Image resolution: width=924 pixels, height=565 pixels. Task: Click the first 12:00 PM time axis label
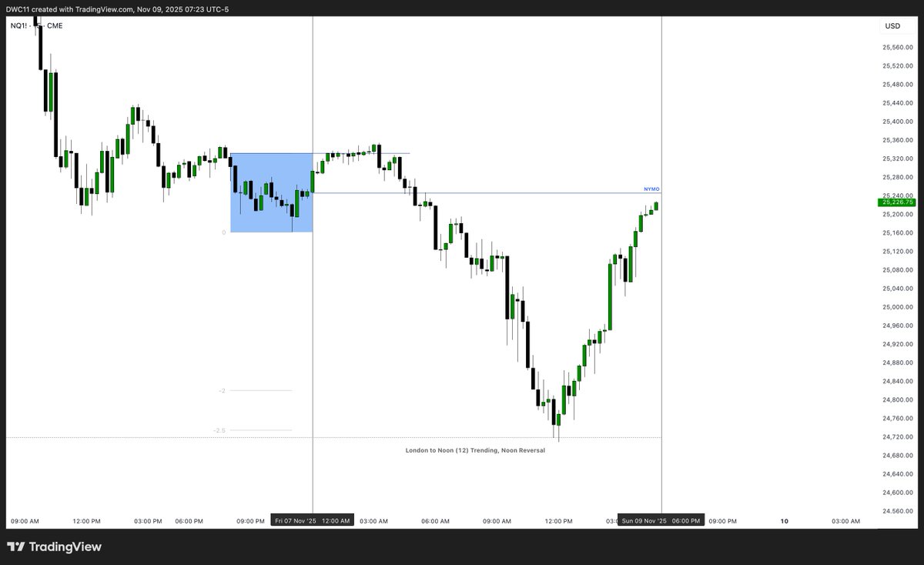click(86, 521)
